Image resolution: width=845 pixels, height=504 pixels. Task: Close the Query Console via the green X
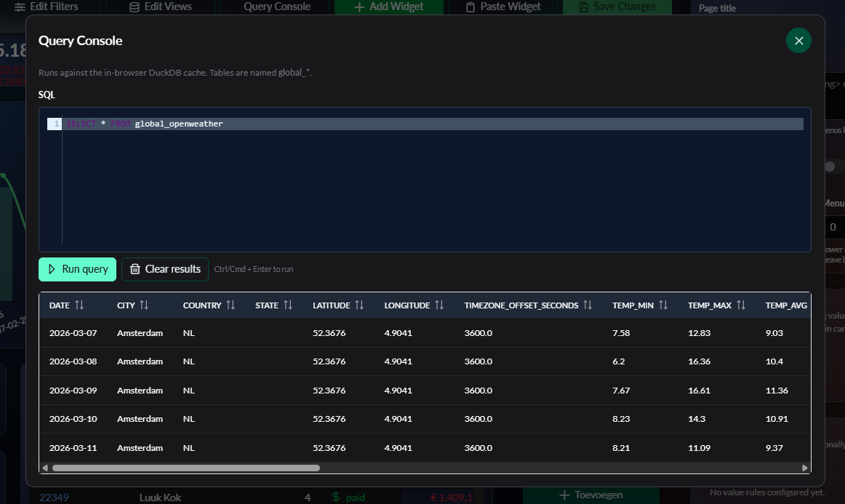(798, 41)
